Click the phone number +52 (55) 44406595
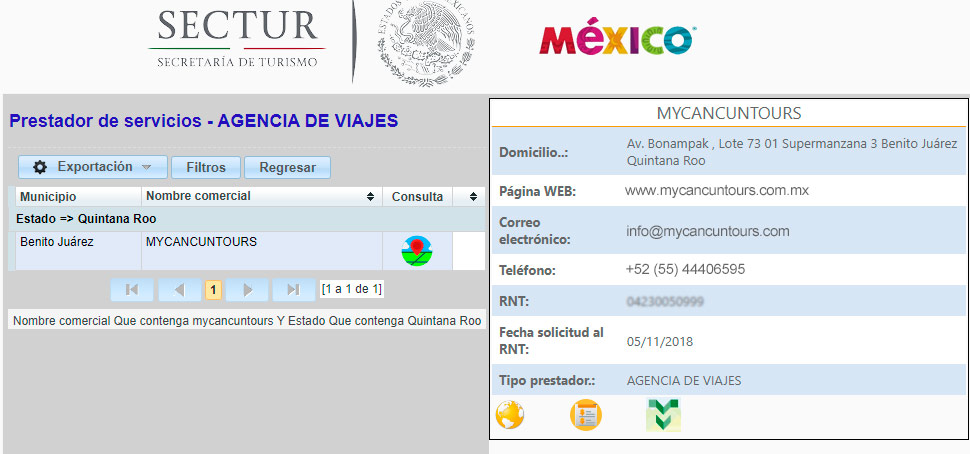The width and height of the screenshot is (970, 454). 685,269
